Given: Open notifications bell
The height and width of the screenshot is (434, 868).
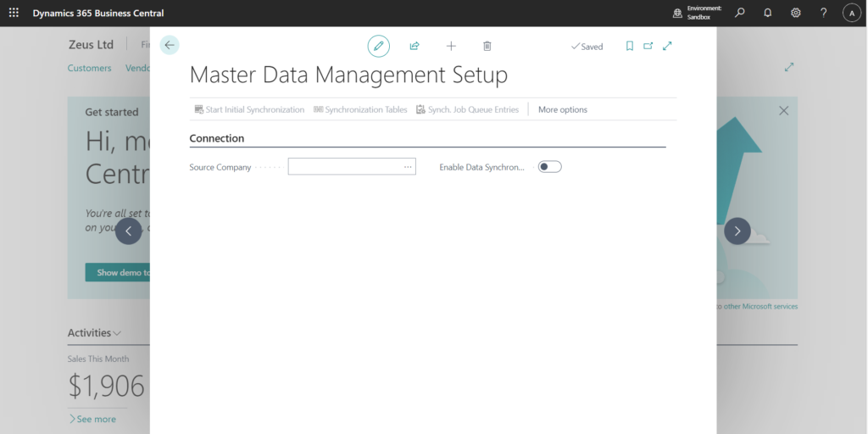Looking at the screenshot, I should (x=768, y=13).
